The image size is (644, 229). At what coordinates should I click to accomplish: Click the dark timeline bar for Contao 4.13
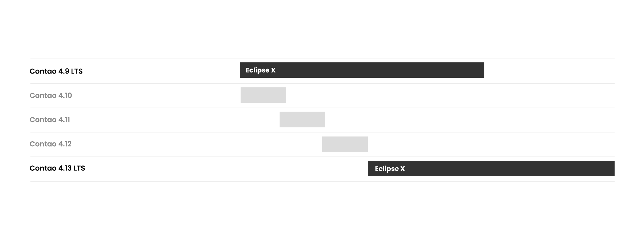pyautogui.click(x=491, y=168)
